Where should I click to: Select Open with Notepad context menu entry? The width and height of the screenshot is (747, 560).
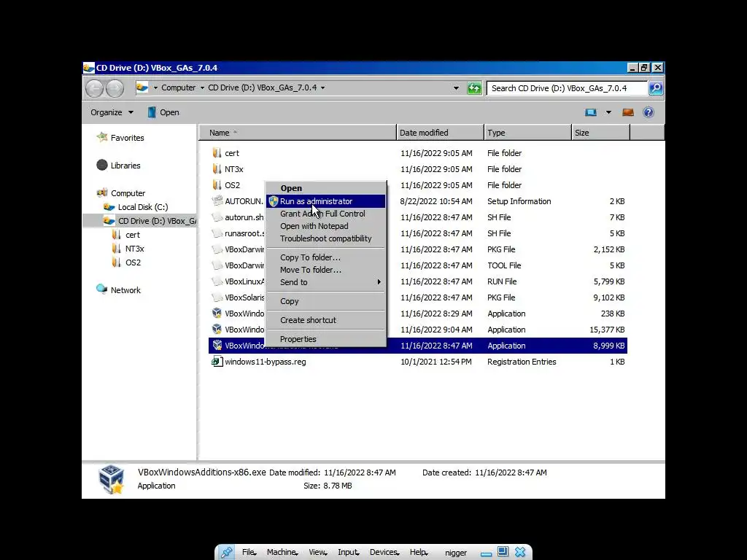coord(326,226)
